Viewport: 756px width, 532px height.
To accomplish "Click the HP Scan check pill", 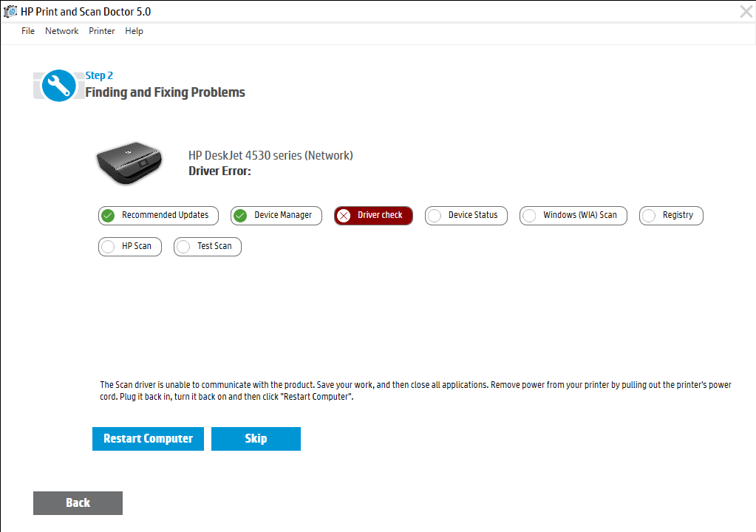I will 130,247.
